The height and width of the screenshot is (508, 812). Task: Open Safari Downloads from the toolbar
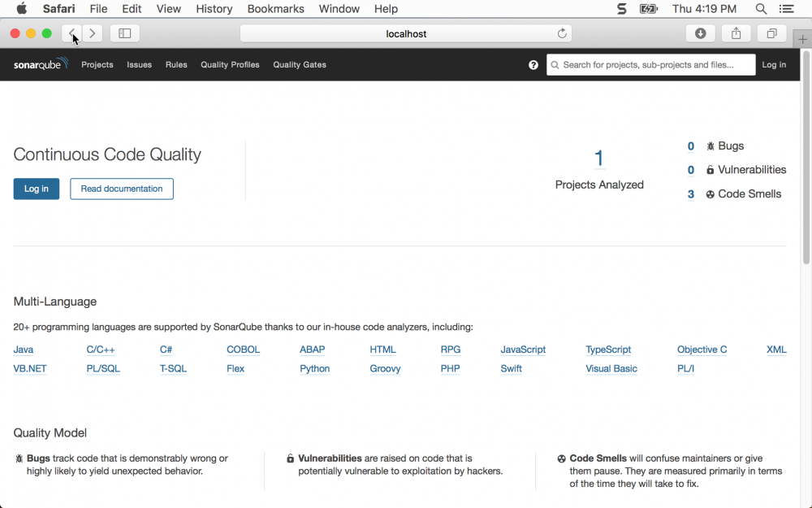700,33
